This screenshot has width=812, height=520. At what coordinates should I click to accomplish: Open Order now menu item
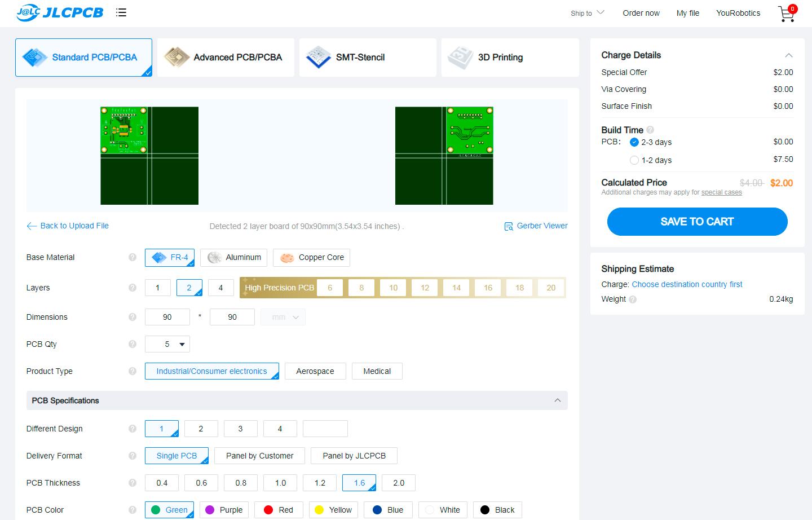pyautogui.click(x=641, y=13)
